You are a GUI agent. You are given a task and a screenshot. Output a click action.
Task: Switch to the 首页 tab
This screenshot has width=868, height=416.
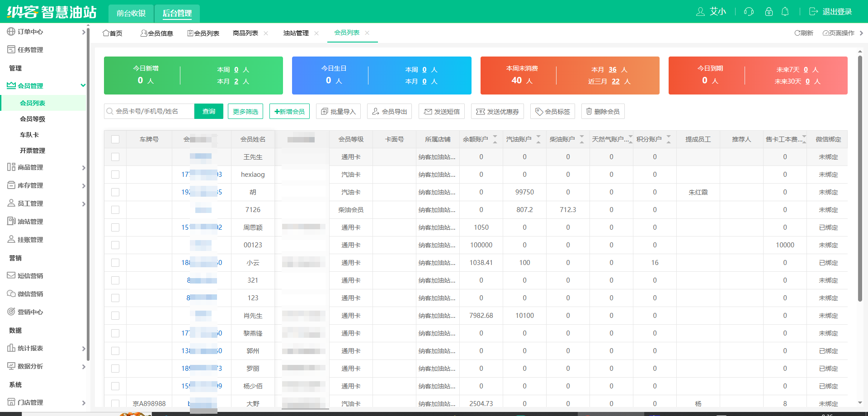[113, 33]
